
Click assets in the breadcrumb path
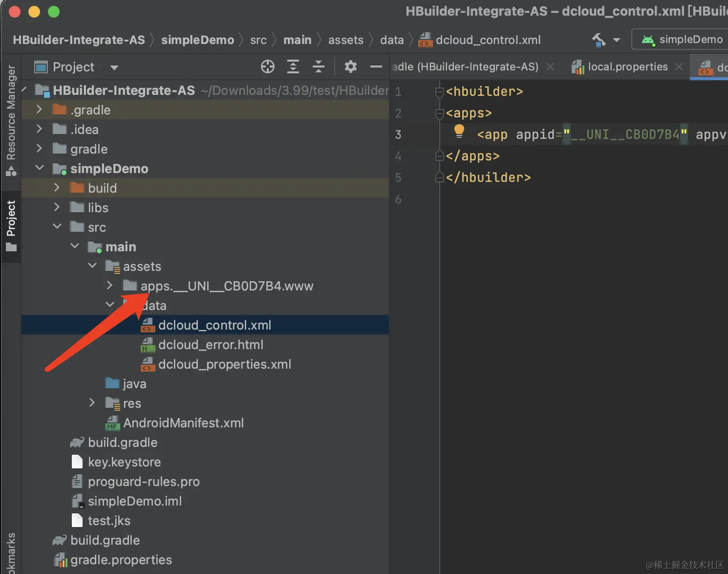pyautogui.click(x=346, y=40)
